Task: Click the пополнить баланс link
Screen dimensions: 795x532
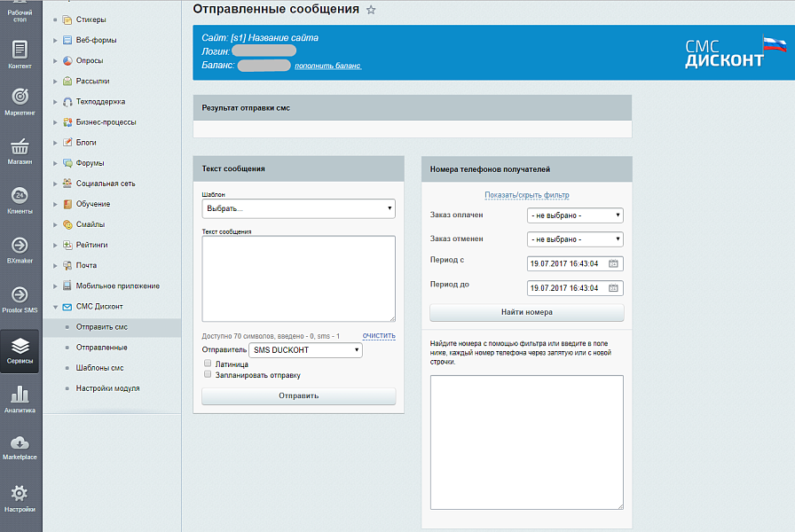Action: [328, 66]
